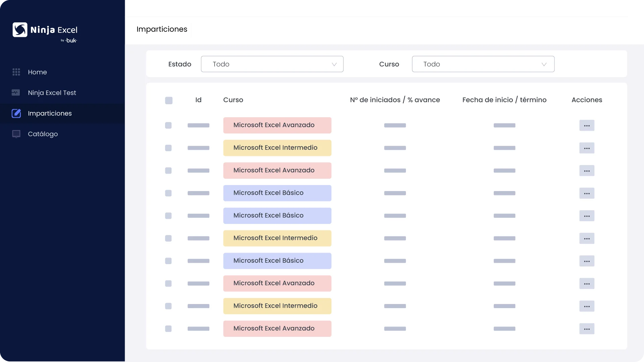Check the first Microsoft Excel Avanzado row checkbox

coord(168,125)
